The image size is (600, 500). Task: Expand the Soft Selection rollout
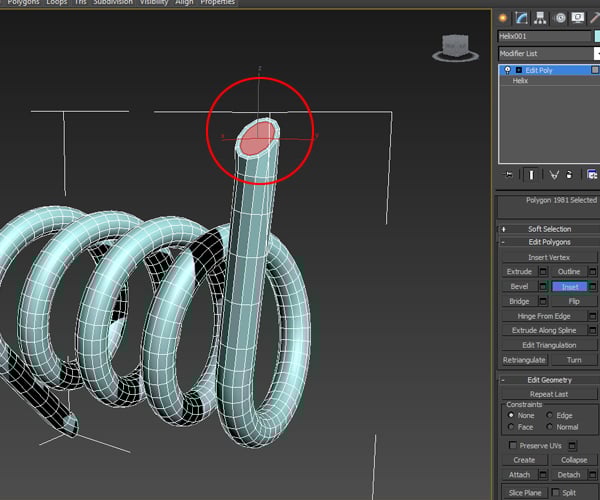pyautogui.click(x=548, y=229)
